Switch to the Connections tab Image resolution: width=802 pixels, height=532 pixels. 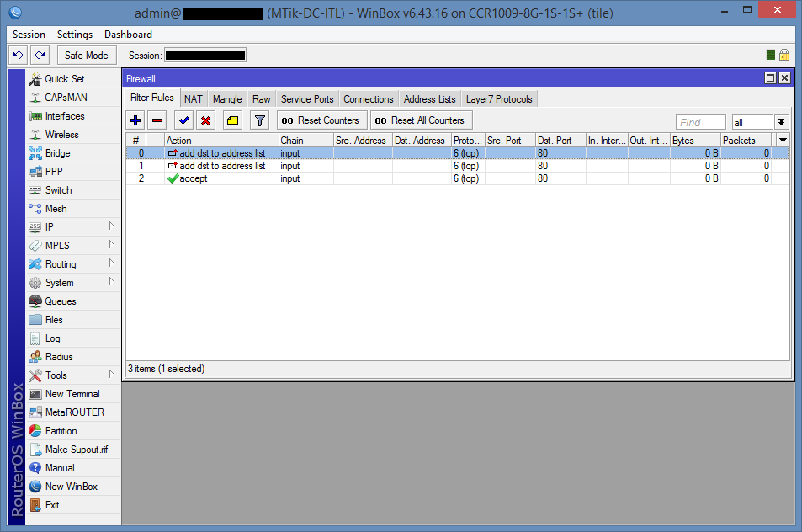pos(369,99)
